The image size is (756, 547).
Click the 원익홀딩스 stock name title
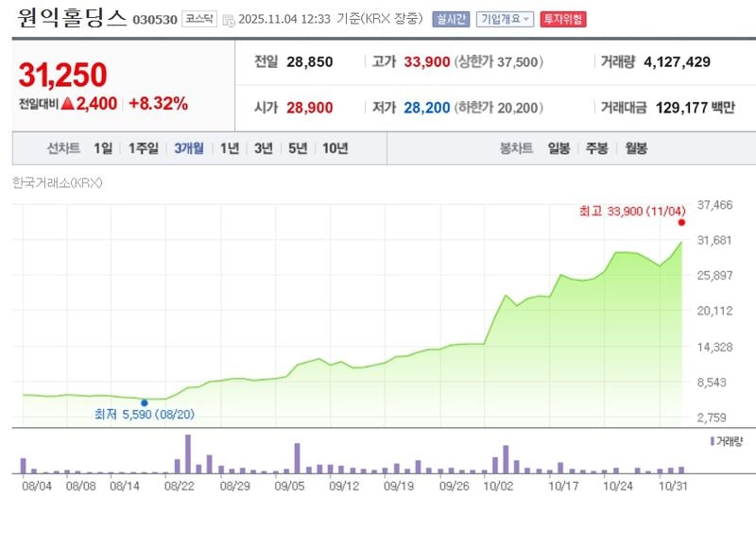tap(74, 15)
